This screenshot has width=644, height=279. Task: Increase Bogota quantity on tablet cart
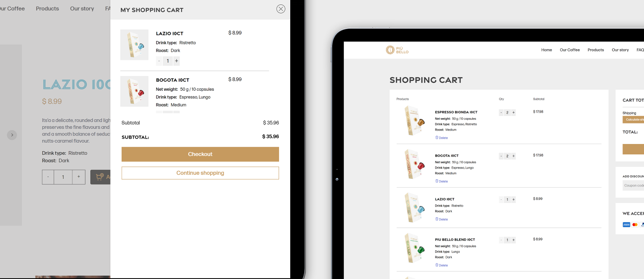point(513,156)
